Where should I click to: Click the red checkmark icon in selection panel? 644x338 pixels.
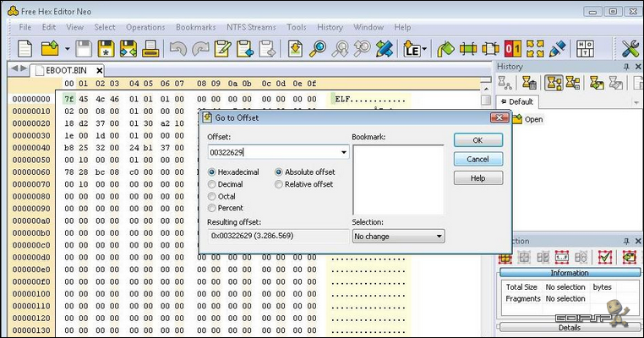[605, 257]
